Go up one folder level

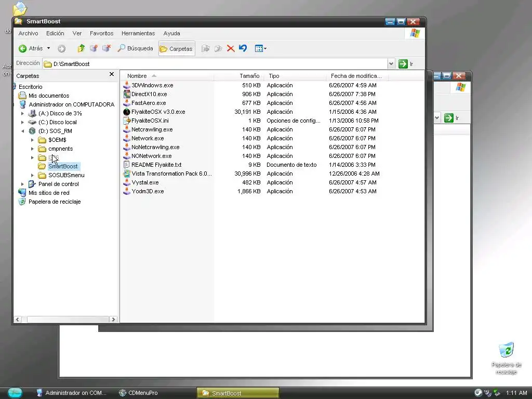(x=81, y=48)
